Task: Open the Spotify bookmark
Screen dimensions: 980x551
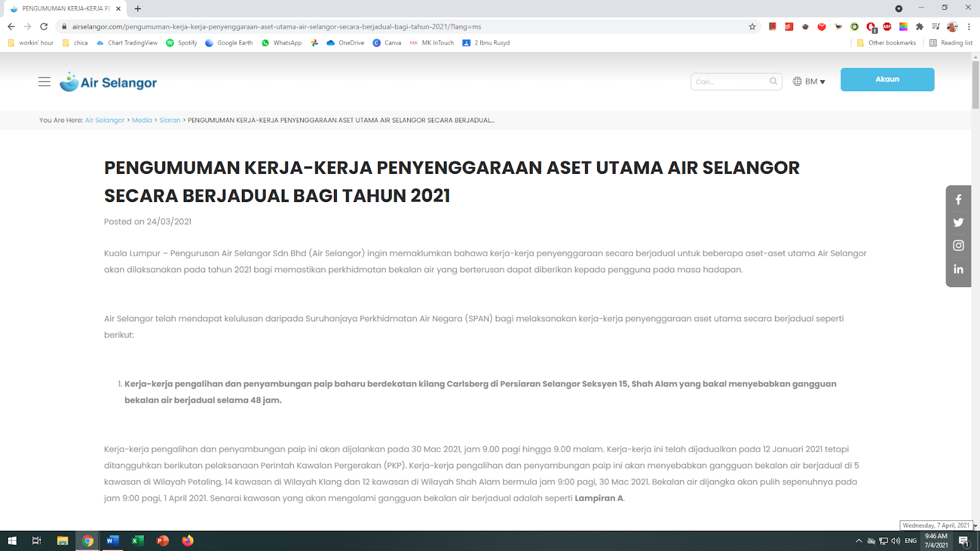Action: pyautogui.click(x=181, y=43)
